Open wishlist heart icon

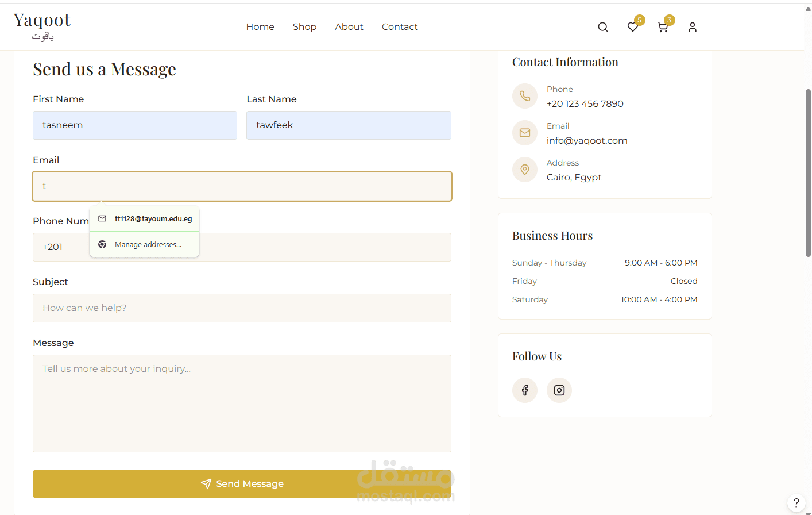tap(633, 27)
